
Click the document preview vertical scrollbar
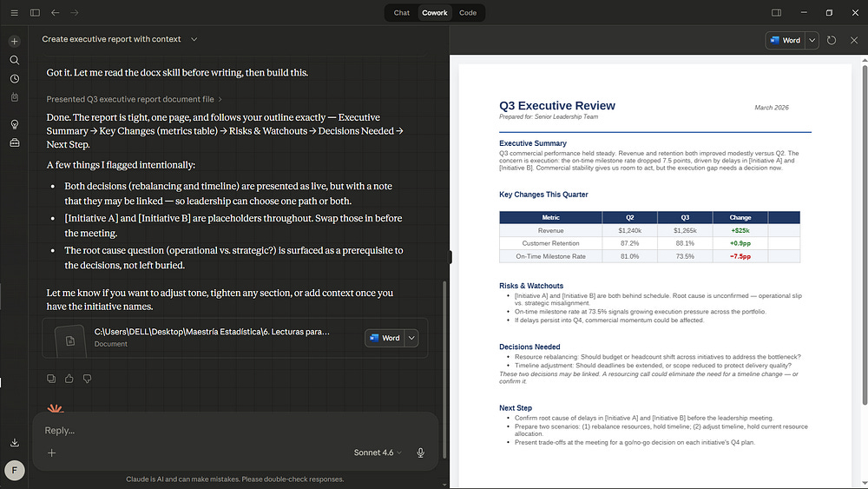point(865,235)
